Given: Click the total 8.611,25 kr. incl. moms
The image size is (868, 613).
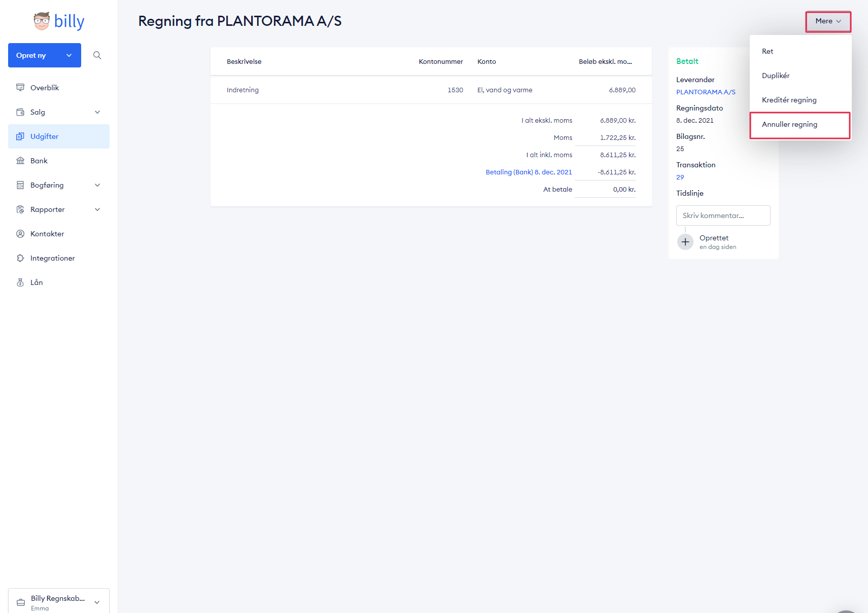Looking at the screenshot, I should point(618,155).
